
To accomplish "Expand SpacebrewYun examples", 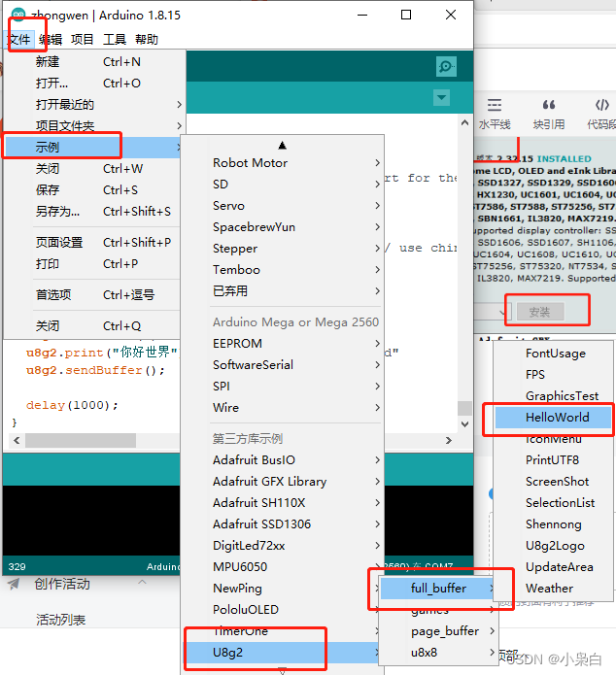I will pyautogui.click(x=282, y=227).
